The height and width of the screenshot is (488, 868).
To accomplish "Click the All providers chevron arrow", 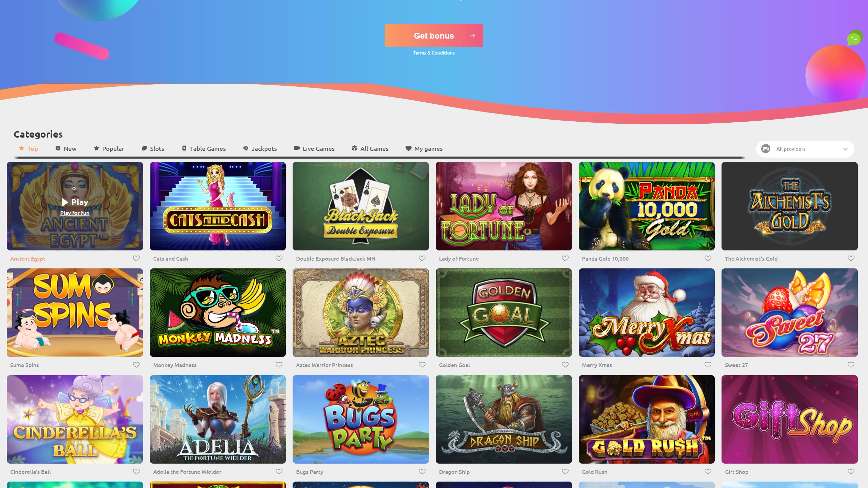I will pyautogui.click(x=845, y=149).
